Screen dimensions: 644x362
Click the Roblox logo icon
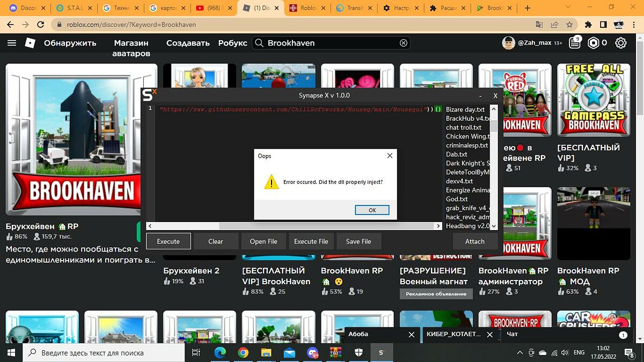30,43
